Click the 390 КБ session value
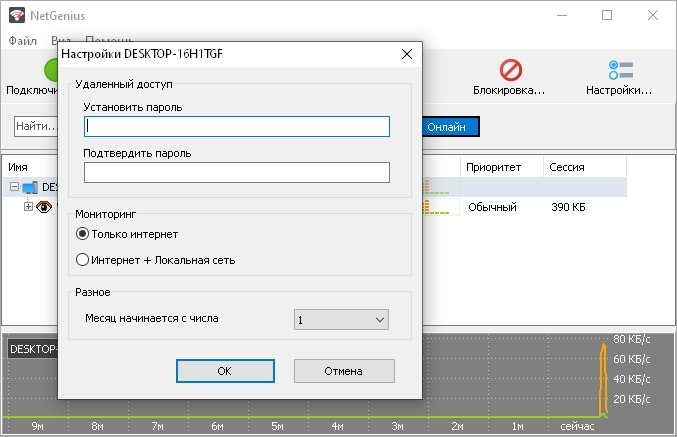The image size is (677, 437). [568, 207]
